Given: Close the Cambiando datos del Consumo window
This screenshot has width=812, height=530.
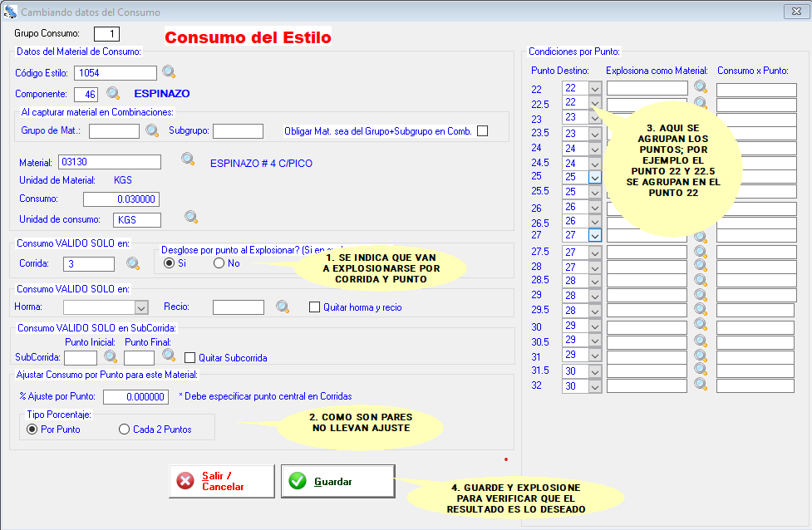Looking at the screenshot, I should coord(796,12).
